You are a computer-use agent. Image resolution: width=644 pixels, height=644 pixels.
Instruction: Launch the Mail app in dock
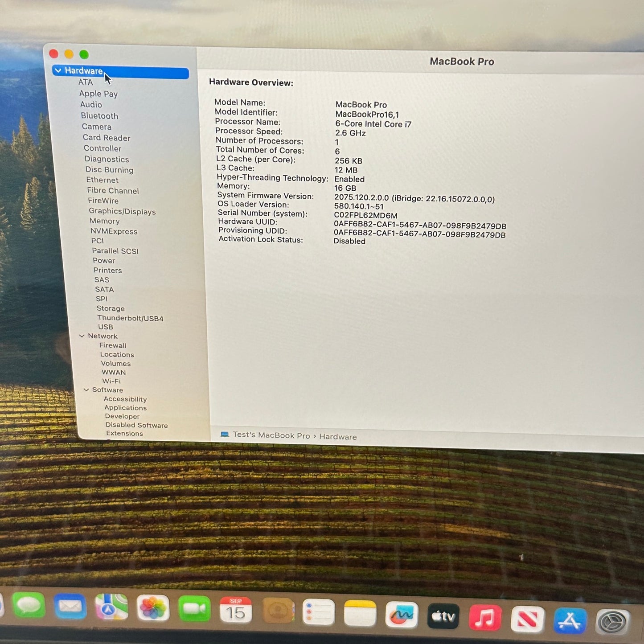[70, 607]
